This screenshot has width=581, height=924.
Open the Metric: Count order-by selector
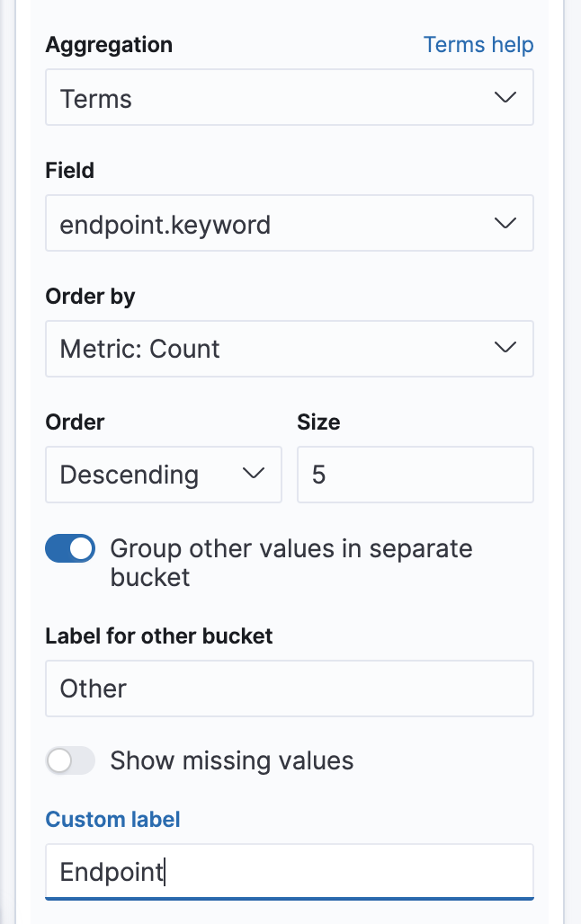270,348
